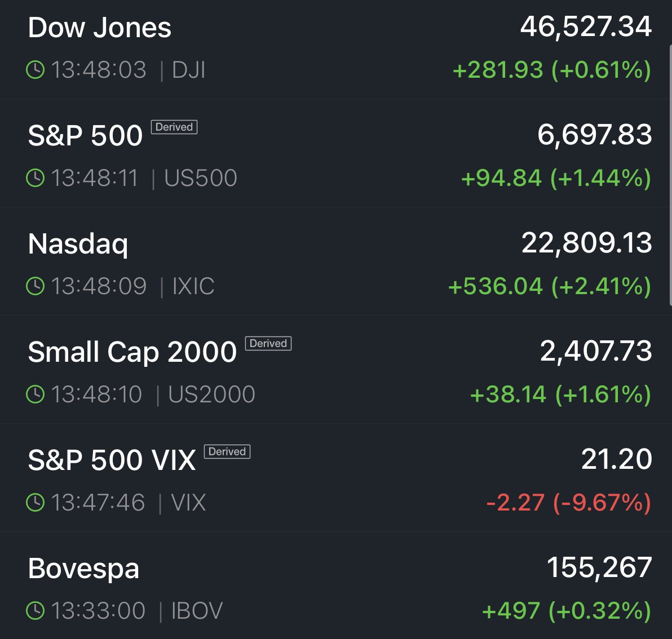The width and height of the screenshot is (672, 639).
Task: Click Nasdaq change +536.04 (+2.41%)
Action: pos(550,286)
